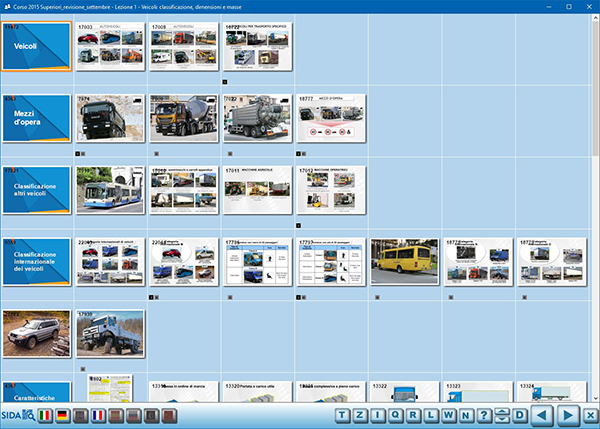Image resolution: width=600 pixels, height=429 pixels.
Task: Go to next page with right arrow
Action: coord(568,415)
